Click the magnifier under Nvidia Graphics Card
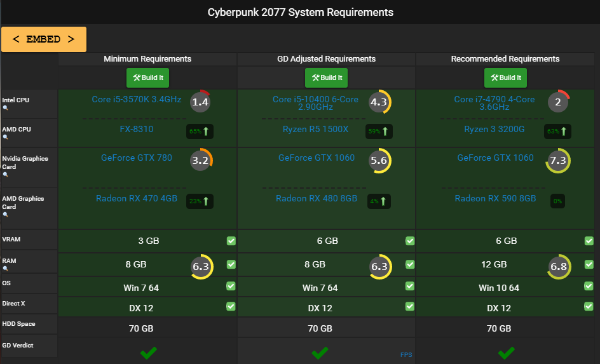 [x=5, y=174]
